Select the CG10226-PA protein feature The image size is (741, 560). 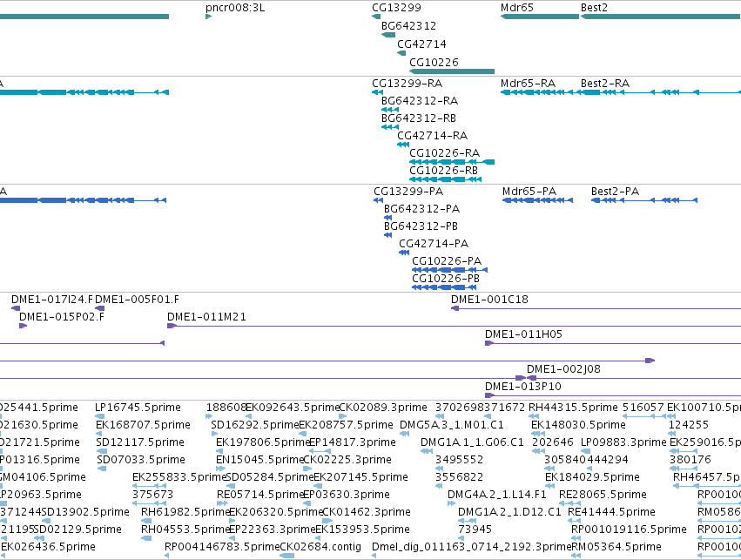[450, 270]
